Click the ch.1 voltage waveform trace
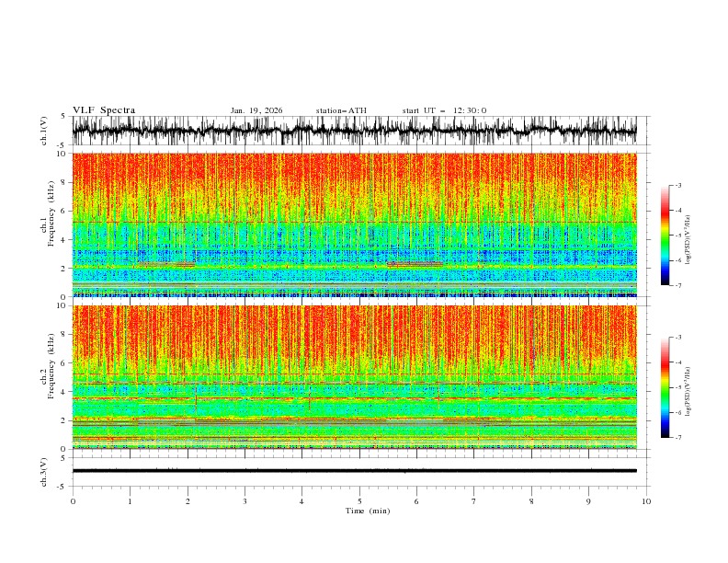This screenshot has height=563, width=728. pyautogui.click(x=354, y=131)
